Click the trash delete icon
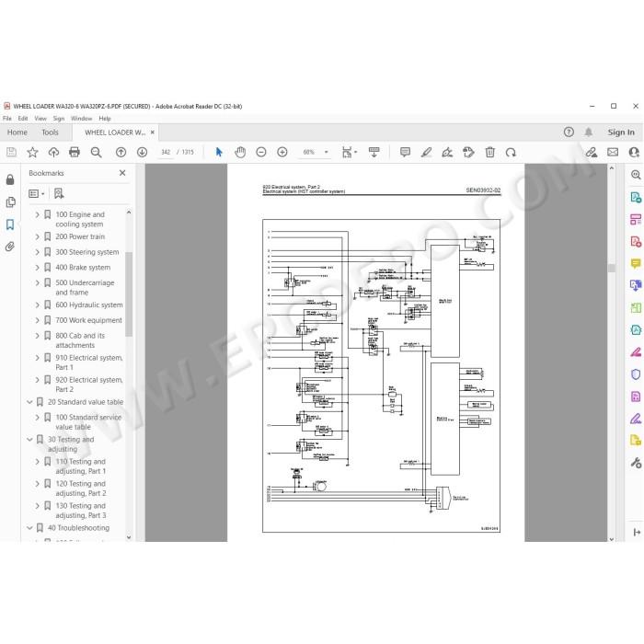This screenshot has height=644, width=644. pyautogui.click(x=490, y=153)
